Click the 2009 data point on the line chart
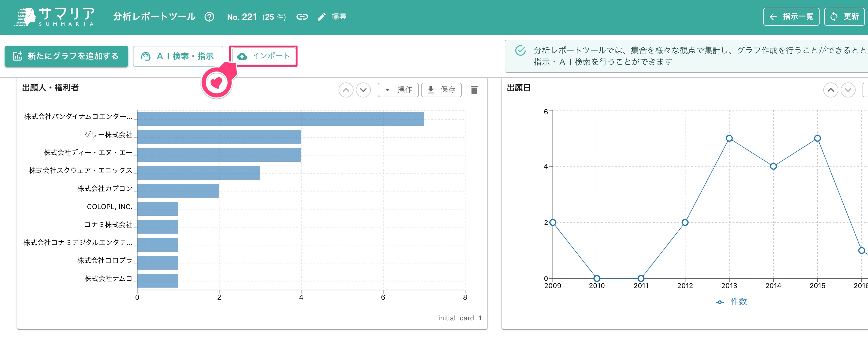 coord(553,223)
